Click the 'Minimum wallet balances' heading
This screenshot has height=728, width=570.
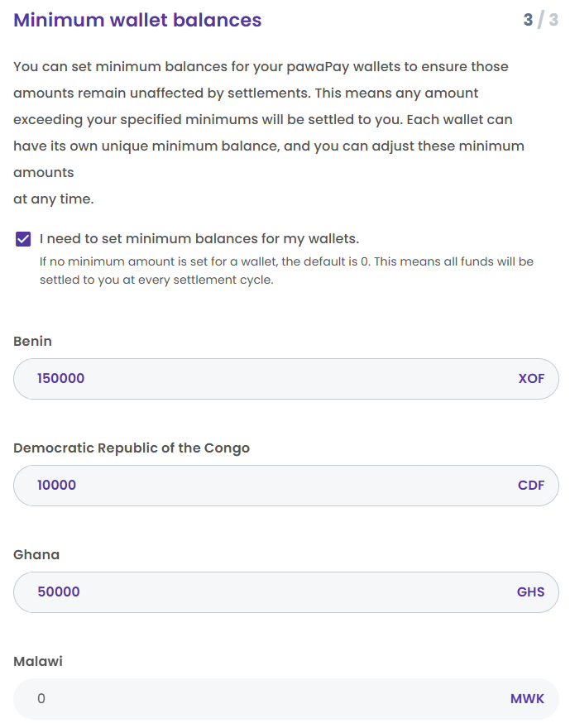[137, 20]
